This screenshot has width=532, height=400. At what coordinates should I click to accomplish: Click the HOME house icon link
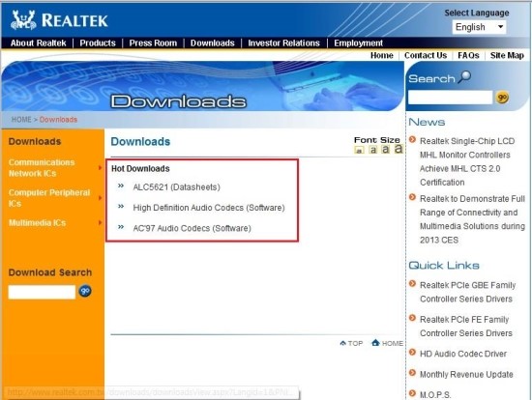tap(388, 343)
